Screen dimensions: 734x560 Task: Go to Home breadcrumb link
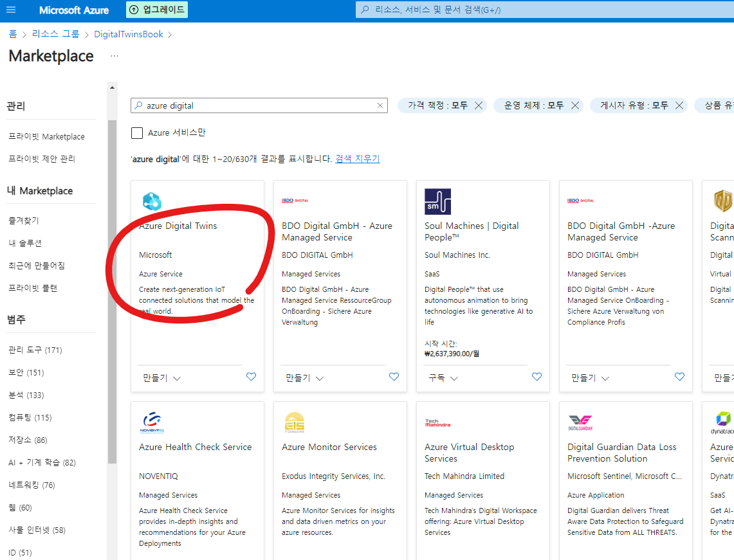tap(13, 34)
